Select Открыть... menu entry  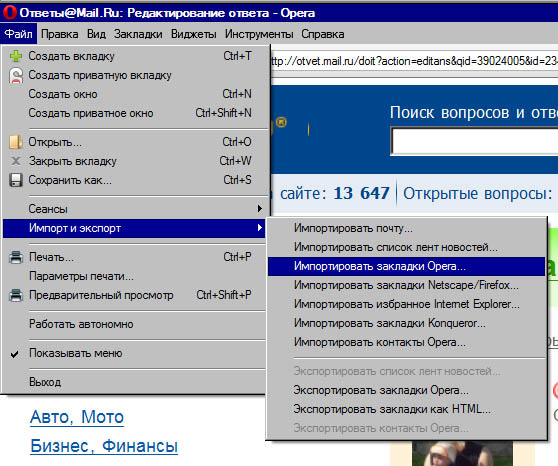(x=134, y=142)
